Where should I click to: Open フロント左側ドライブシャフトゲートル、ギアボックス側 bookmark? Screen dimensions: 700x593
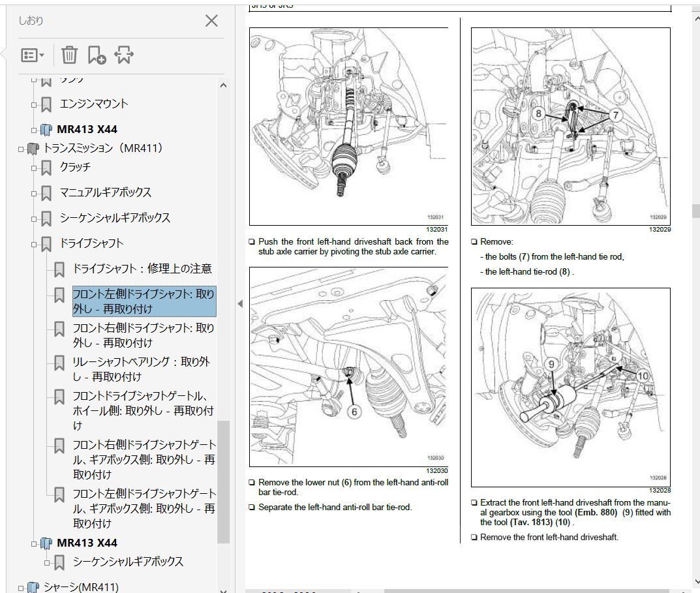(144, 508)
